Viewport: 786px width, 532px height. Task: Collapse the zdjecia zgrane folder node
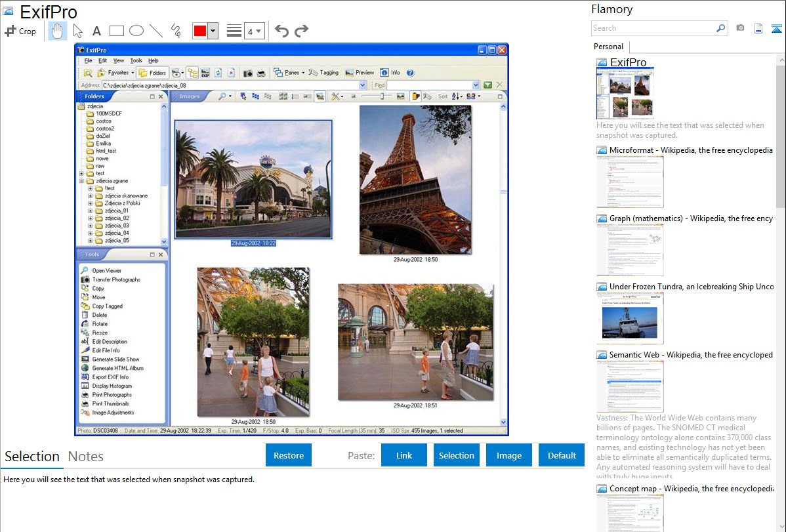82,181
